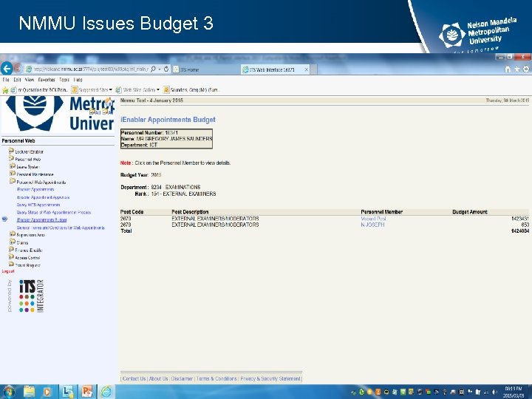Open Windows Media Player taskbar icon
The image size is (532, 399).
click(47, 392)
